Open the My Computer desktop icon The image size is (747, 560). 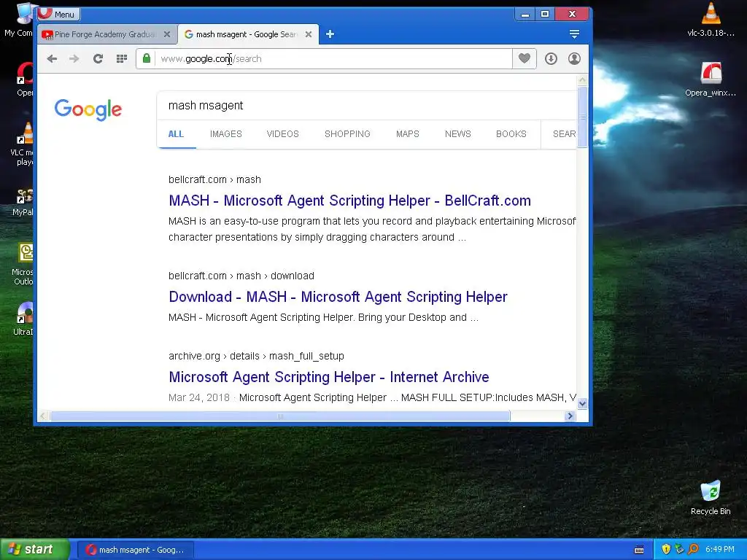coord(19,20)
